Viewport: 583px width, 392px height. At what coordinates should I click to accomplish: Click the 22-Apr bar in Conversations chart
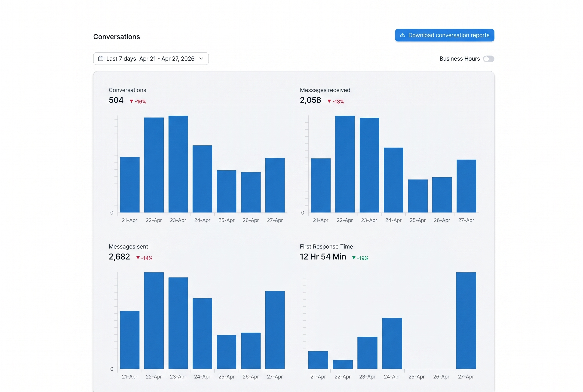tap(154, 165)
